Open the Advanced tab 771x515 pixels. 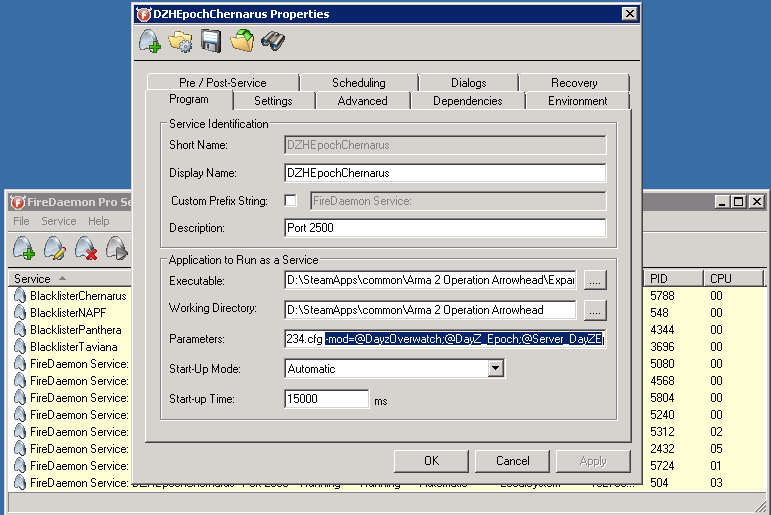click(x=362, y=101)
